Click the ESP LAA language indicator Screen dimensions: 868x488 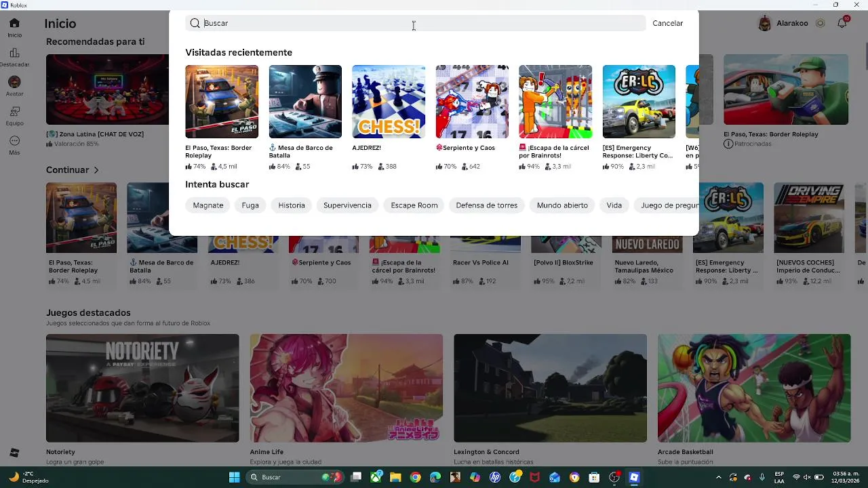click(779, 477)
